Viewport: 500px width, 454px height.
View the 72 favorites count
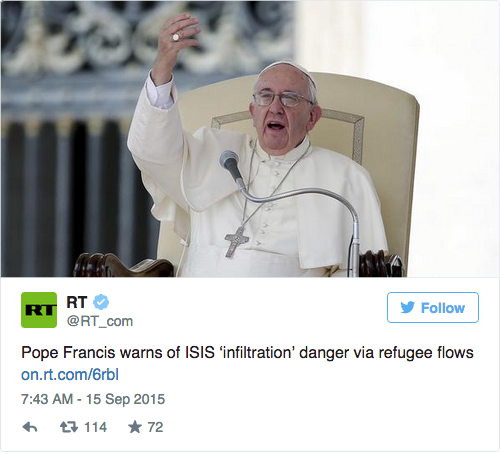[155, 427]
